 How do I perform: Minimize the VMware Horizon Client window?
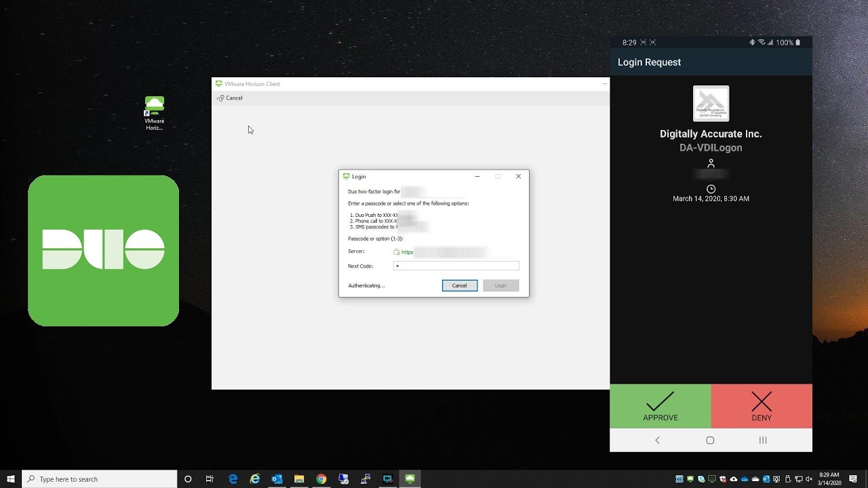point(604,84)
